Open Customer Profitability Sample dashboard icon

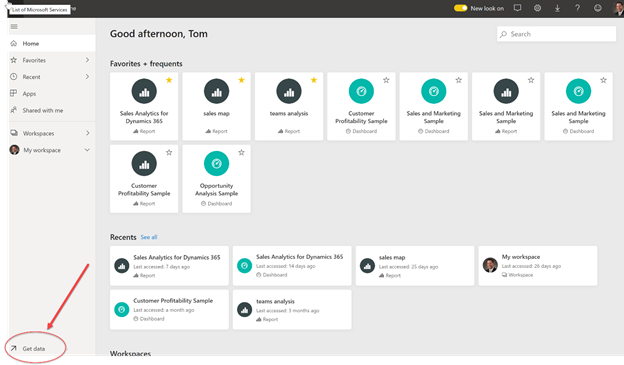pos(361,91)
